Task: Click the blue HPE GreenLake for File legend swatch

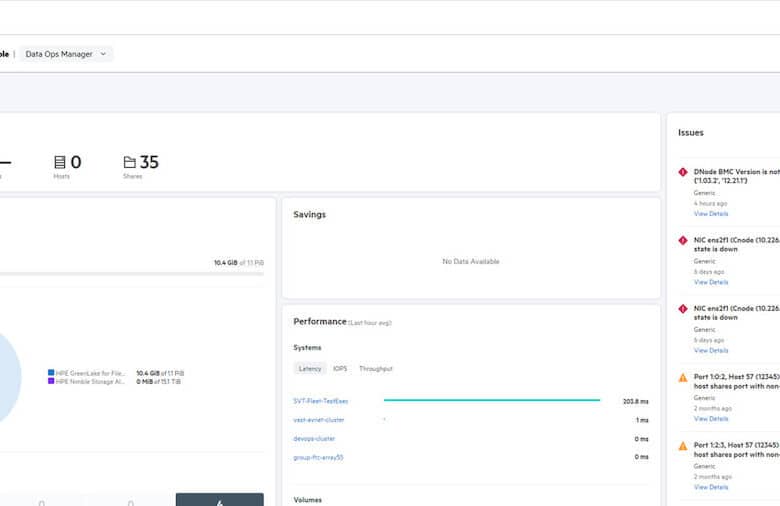Action: pyautogui.click(x=51, y=373)
